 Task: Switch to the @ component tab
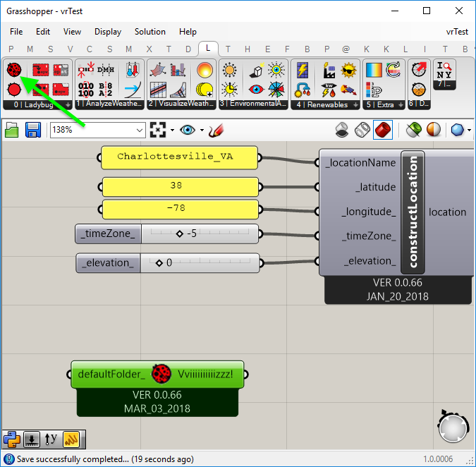[x=346, y=49]
